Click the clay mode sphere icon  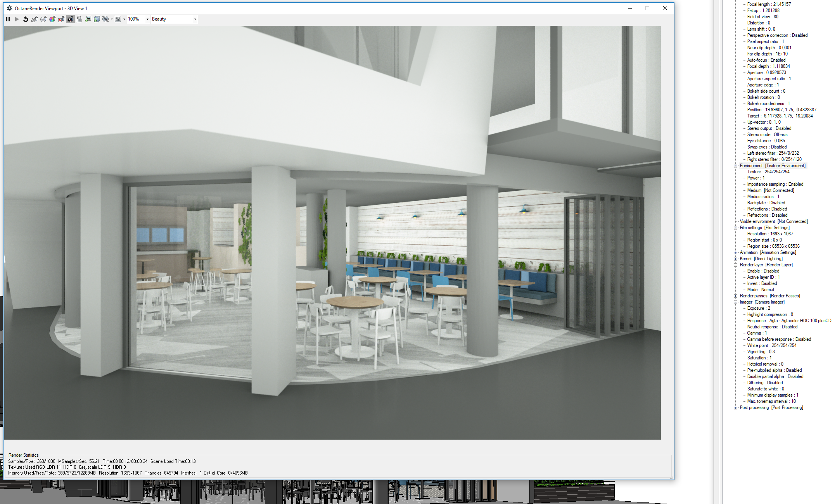point(105,19)
